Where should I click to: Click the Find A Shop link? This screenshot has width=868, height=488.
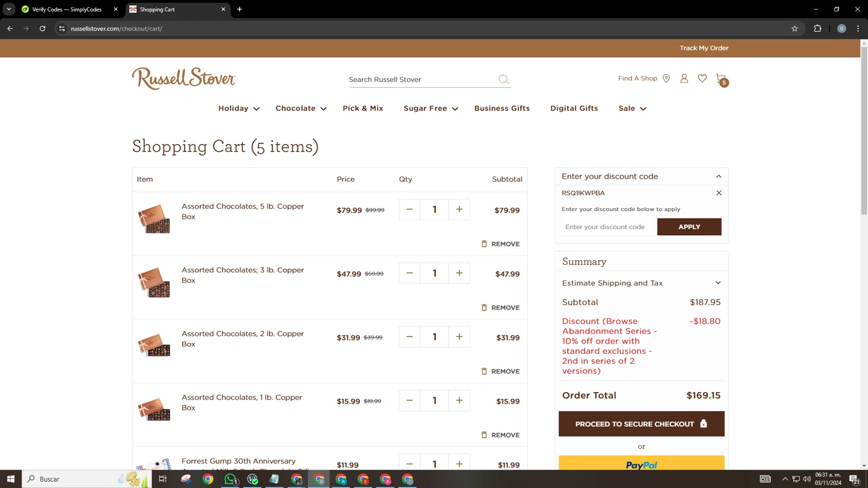638,78
